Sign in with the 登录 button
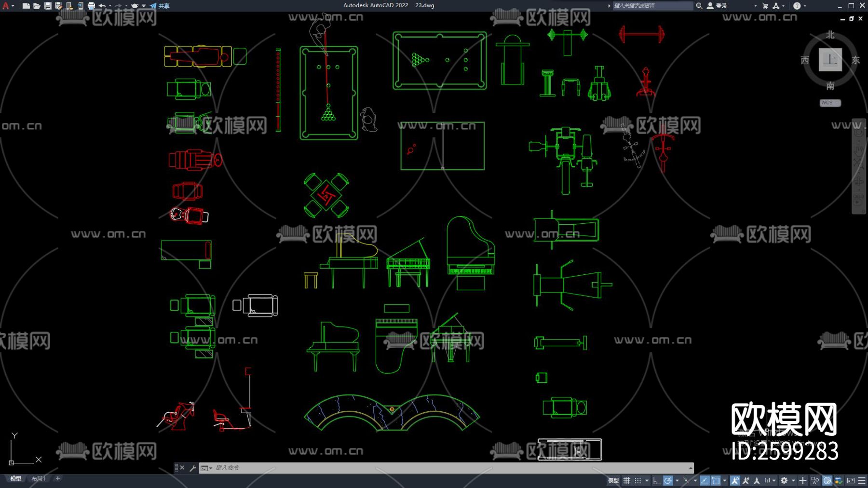Image resolution: width=868 pixels, height=488 pixels. click(717, 6)
